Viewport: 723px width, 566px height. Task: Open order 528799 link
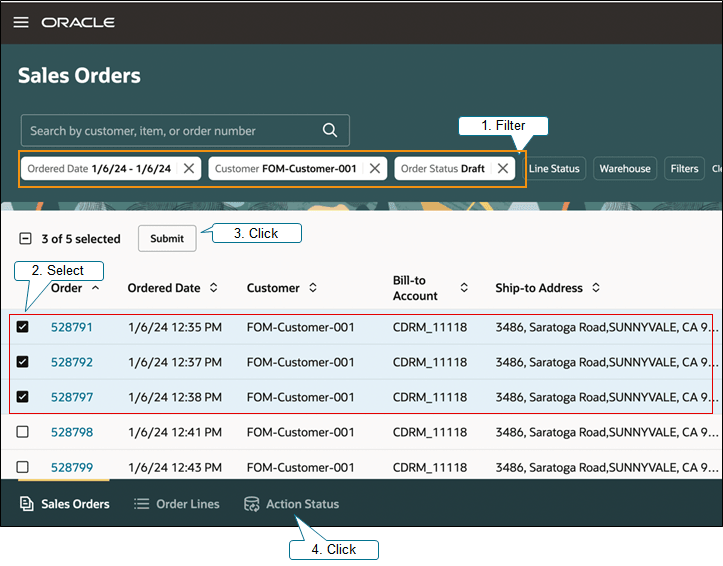(x=71, y=467)
